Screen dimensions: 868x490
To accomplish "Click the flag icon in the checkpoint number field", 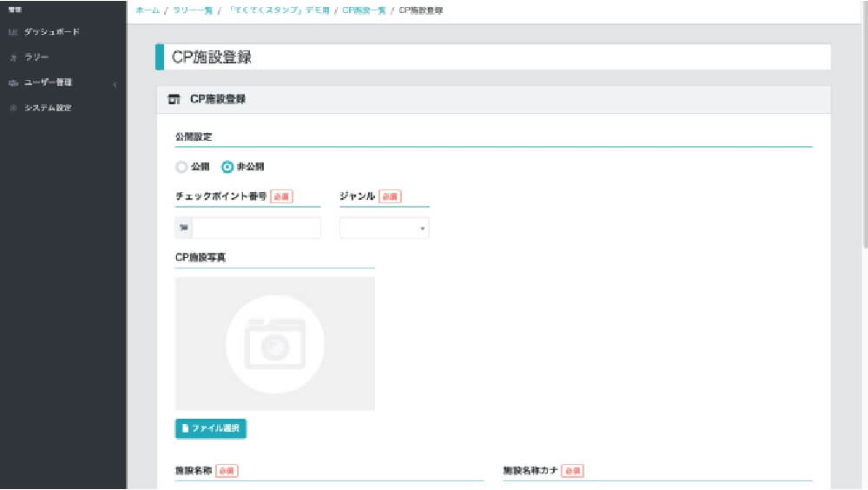I will point(184,228).
